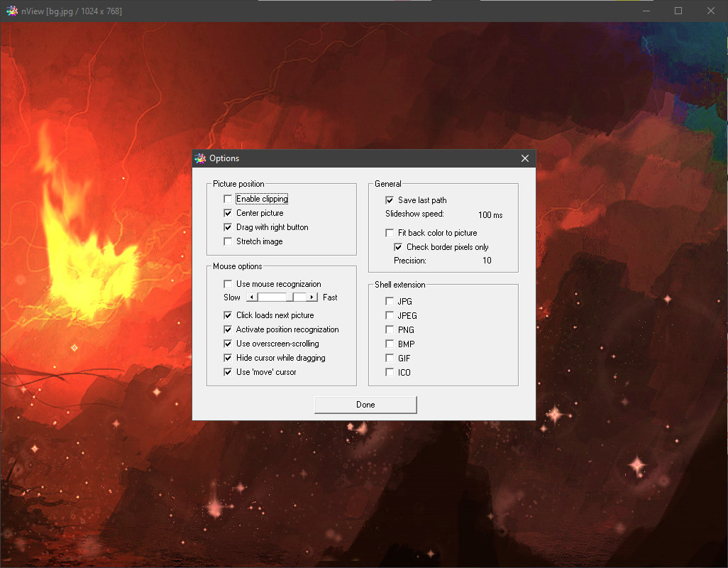Enable Fit back color to picture

point(390,233)
